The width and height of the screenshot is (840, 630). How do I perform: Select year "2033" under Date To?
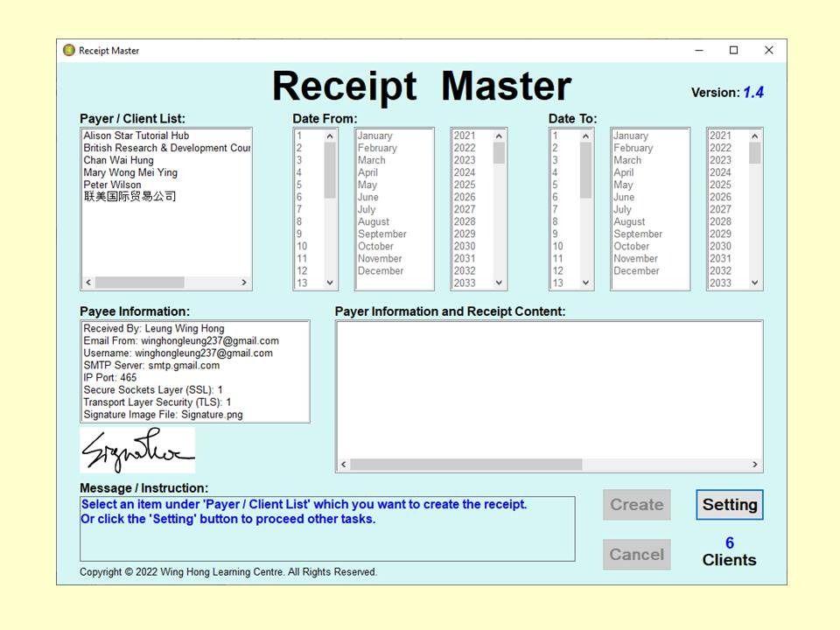tap(722, 283)
